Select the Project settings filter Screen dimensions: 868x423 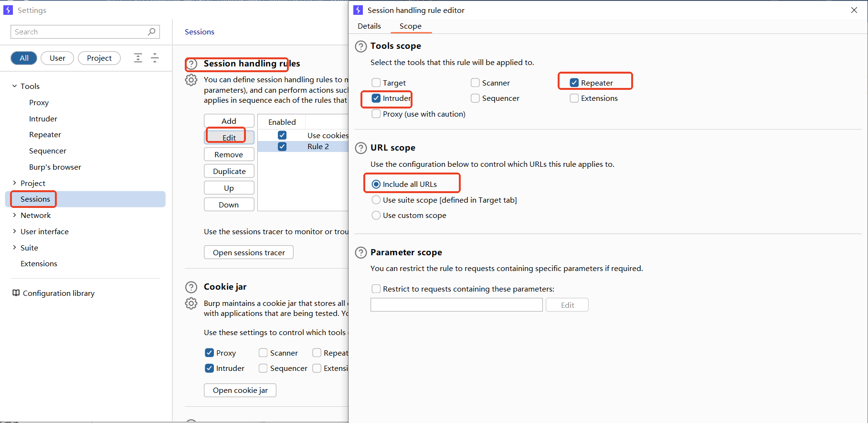(99, 58)
